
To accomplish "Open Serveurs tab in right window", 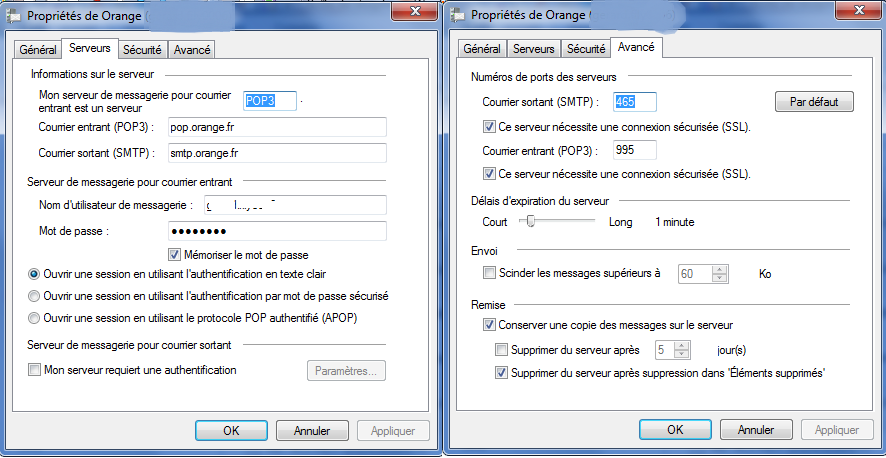I will pos(534,49).
